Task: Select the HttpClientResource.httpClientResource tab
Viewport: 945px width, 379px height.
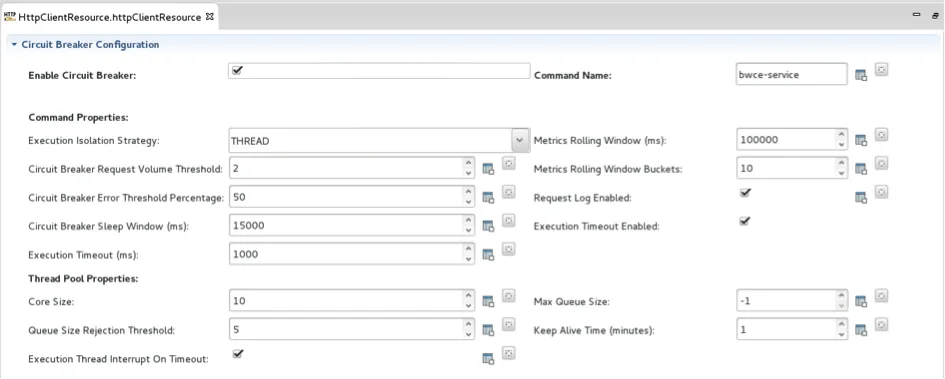Action: pyautogui.click(x=108, y=17)
